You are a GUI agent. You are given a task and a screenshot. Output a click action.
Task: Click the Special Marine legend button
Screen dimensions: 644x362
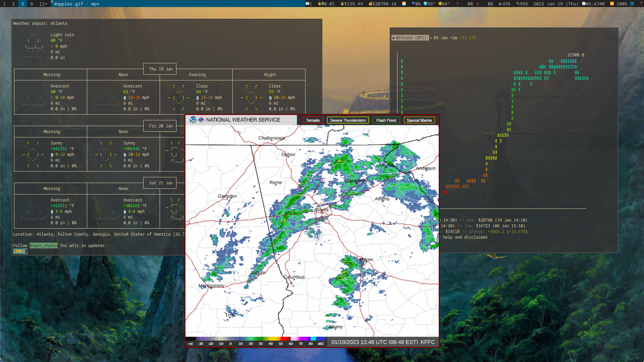click(x=419, y=120)
